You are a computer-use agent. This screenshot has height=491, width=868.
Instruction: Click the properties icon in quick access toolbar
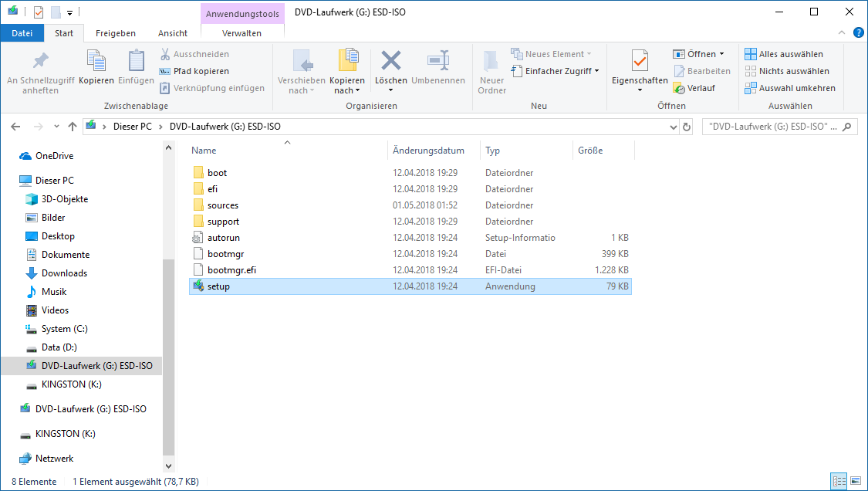(39, 12)
